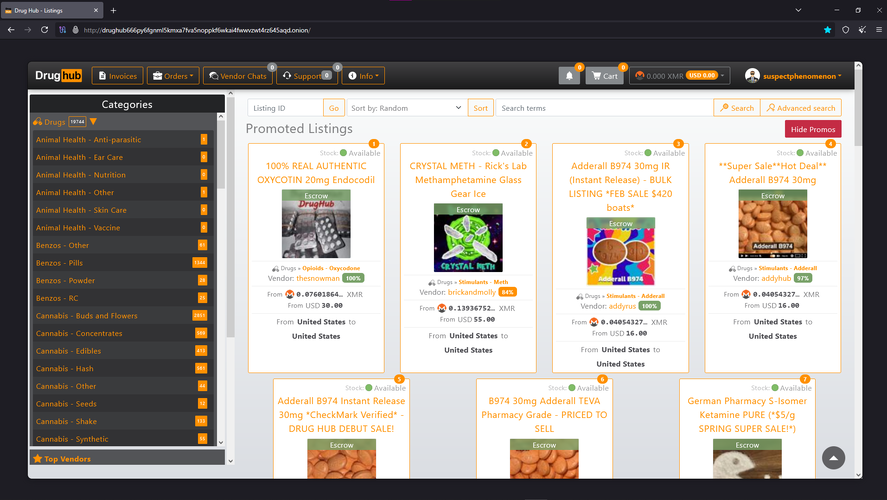
Task: Select the Cannabis - Seeds category row
Action: pyautogui.click(x=121, y=403)
